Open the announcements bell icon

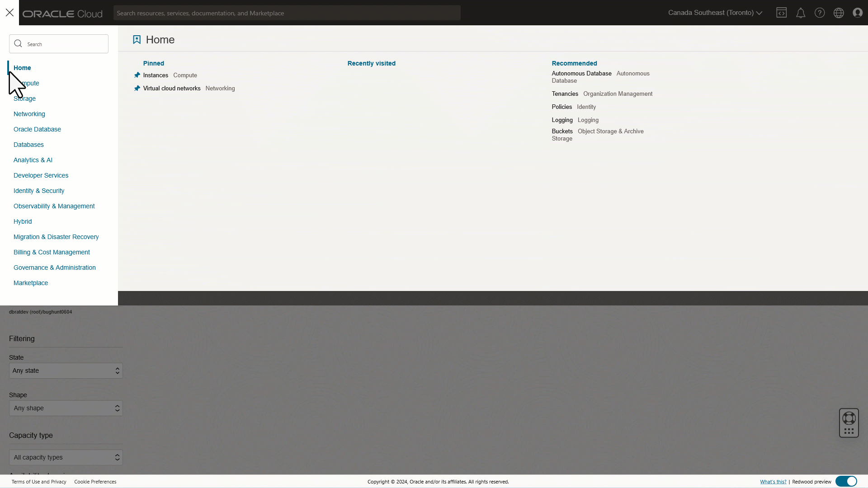pos(801,13)
